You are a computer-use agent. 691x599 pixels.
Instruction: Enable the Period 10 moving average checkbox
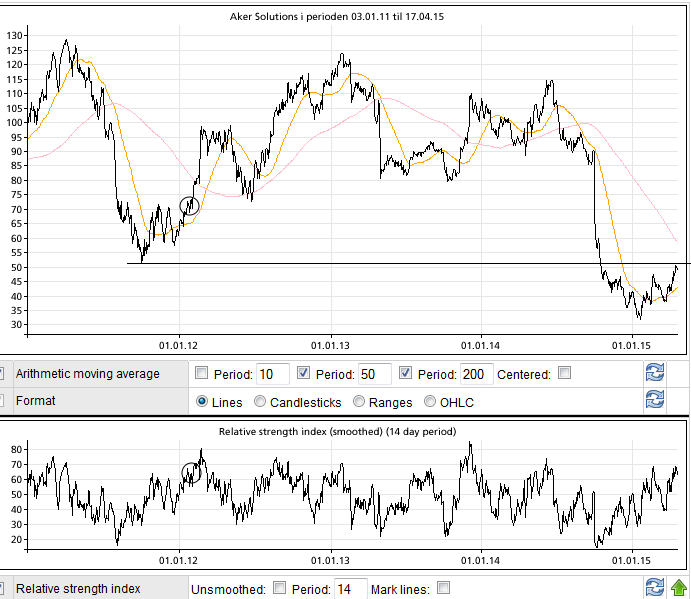[x=203, y=374]
